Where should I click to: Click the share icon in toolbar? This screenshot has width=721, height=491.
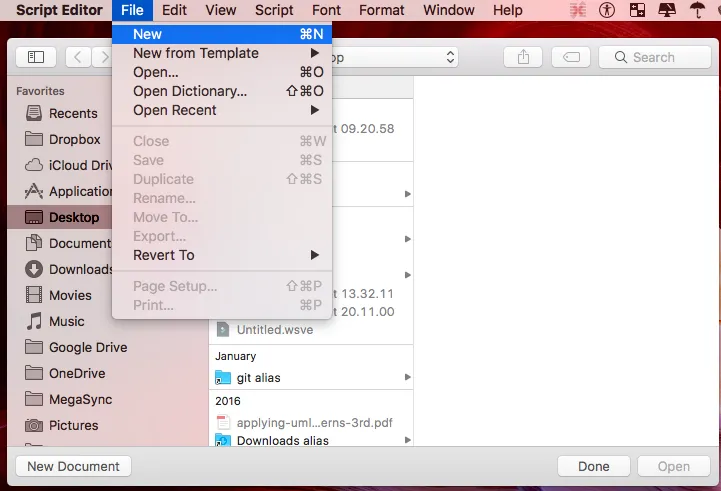(x=523, y=57)
